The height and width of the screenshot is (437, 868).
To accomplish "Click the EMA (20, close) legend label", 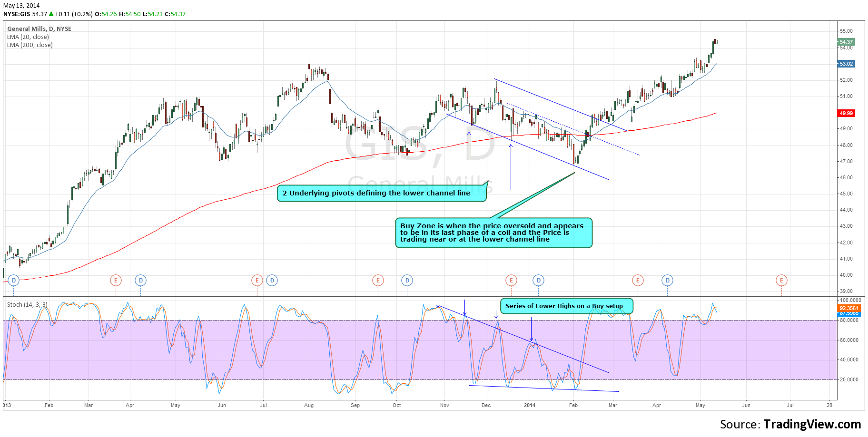I will 28,37.
